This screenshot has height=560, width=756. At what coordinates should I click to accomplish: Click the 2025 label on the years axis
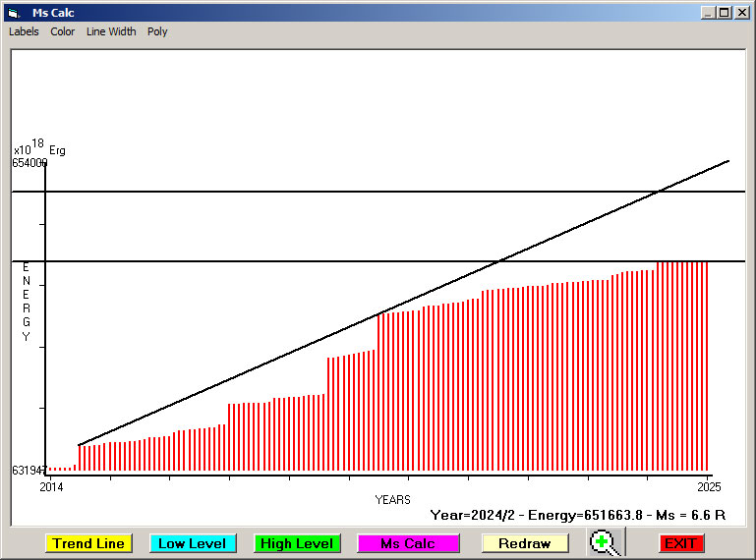(x=707, y=486)
